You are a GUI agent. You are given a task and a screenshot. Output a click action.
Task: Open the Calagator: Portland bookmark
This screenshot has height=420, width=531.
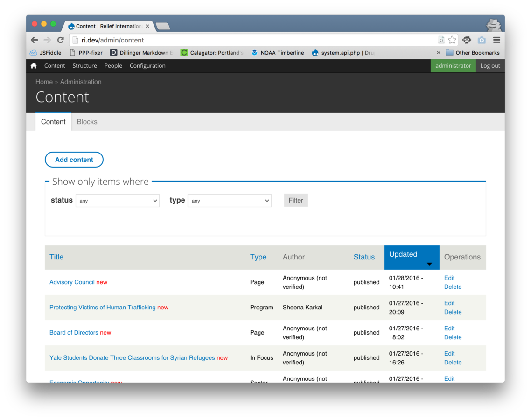coord(212,52)
